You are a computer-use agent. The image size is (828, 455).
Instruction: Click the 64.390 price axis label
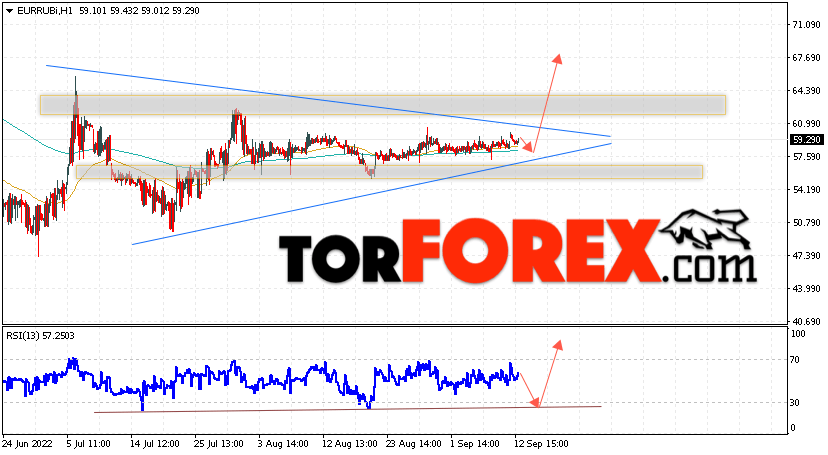806,91
